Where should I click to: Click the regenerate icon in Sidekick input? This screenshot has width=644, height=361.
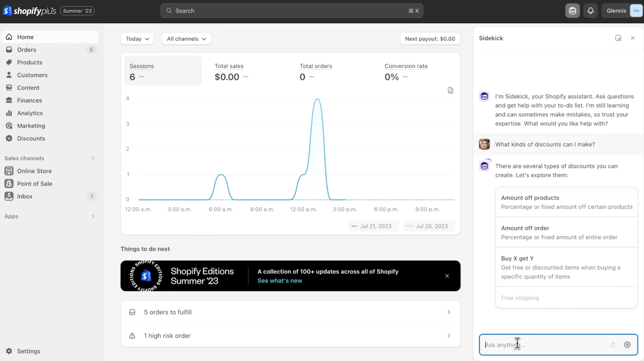pyautogui.click(x=613, y=345)
